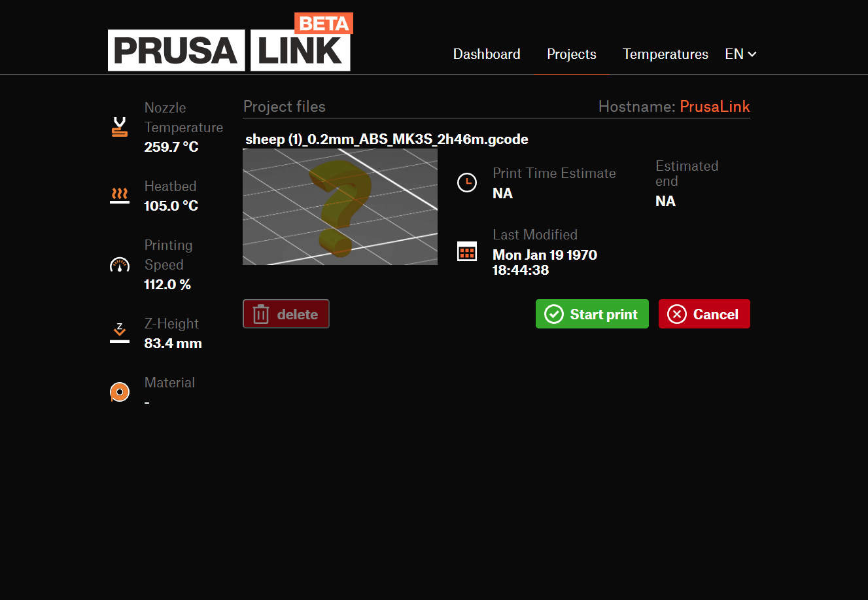
Task: Click the 259.7 °C nozzle temperature value
Action: point(171,147)
